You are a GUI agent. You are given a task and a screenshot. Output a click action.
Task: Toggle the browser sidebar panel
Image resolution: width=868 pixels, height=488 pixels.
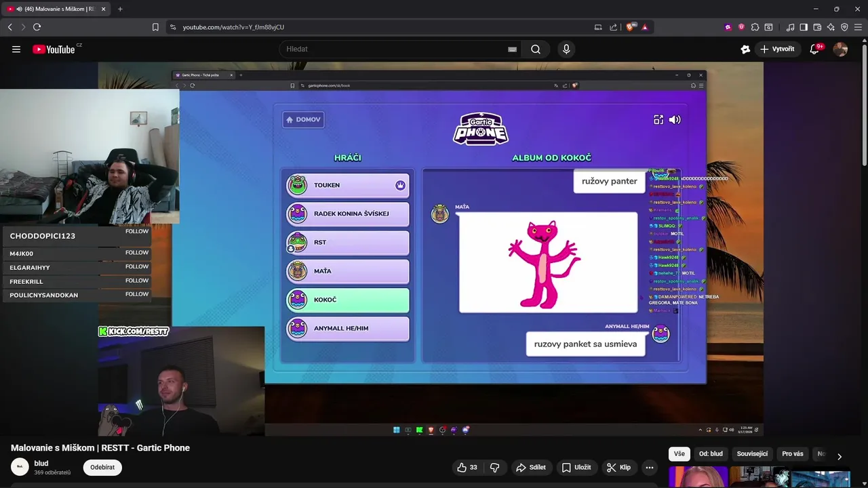click(804, 27)
